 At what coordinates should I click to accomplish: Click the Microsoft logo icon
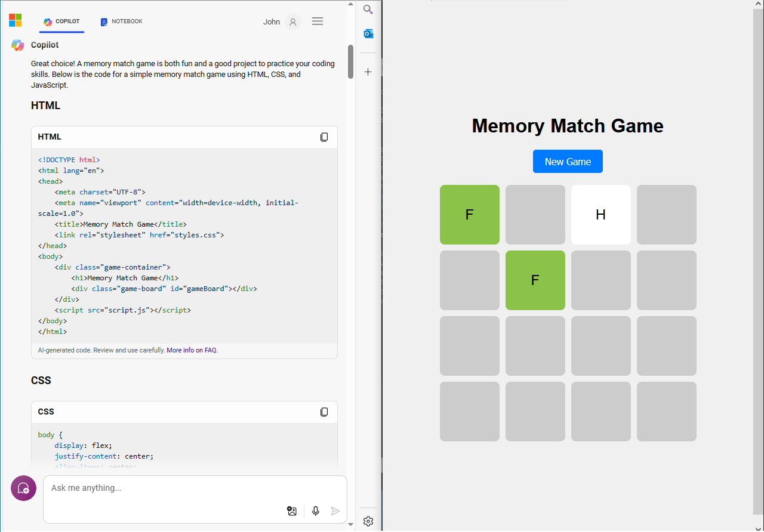click(x=16, y=21)
